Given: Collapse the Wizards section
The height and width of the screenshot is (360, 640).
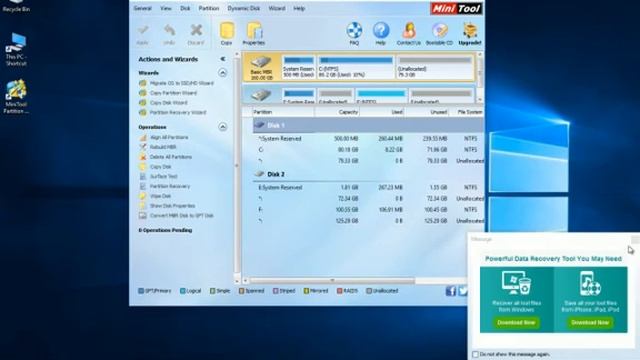Looking at the screenshot, I should point(222,73).
